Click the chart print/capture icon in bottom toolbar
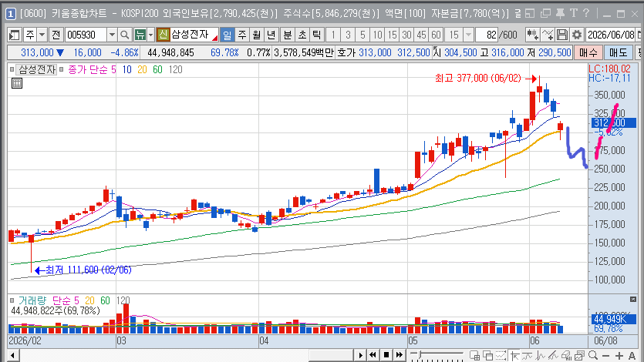Image resolution: width=644 pixels, height=362 pixels. [x=579, y=355]
